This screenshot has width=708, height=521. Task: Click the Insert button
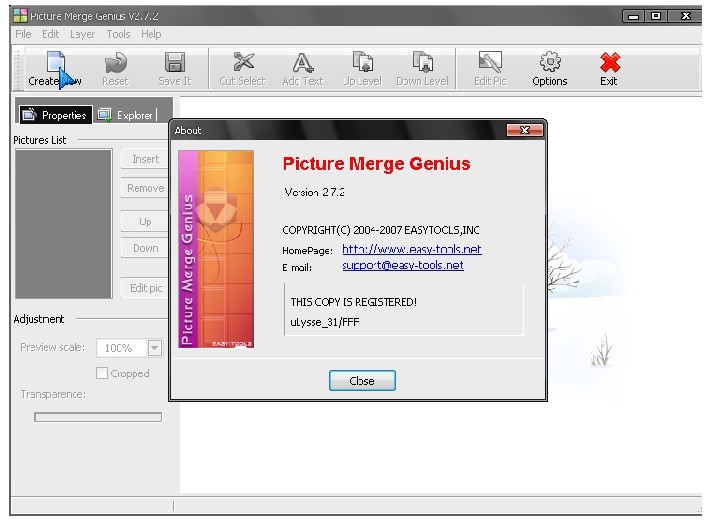point(145,159)
